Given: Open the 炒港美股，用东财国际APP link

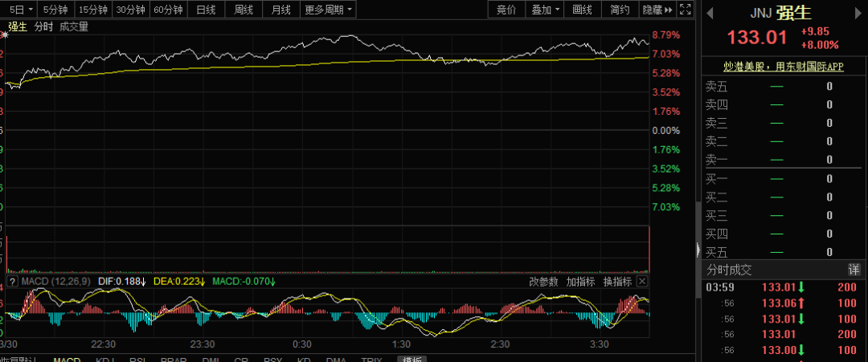Looking at the screenshot, I should (784, 67).
